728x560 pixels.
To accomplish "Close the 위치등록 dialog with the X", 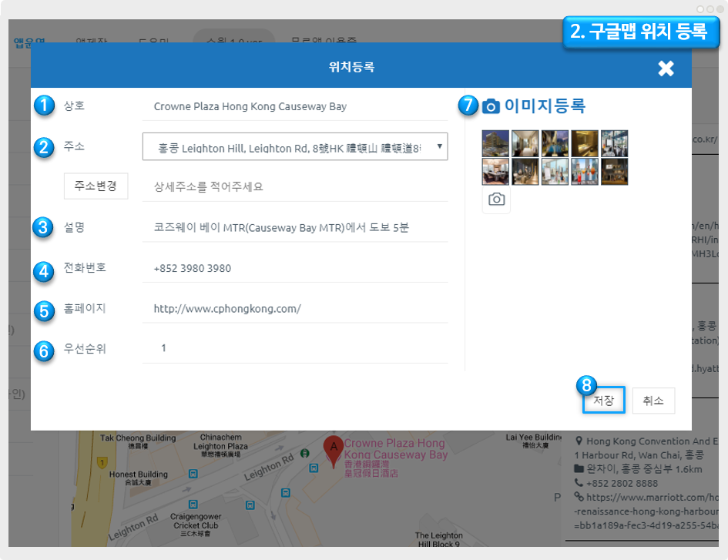I will [x=666, y=69].
